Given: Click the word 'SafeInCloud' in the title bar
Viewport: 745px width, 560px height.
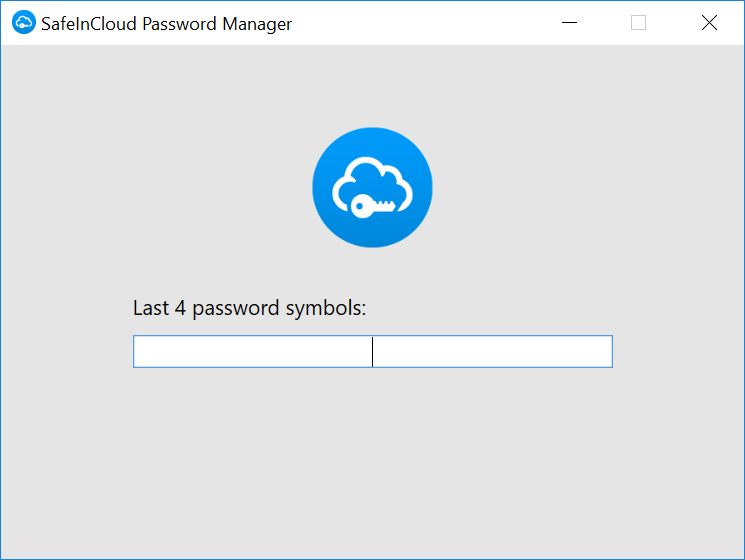Looking at the screenshot, I should (x=89, y=24).
